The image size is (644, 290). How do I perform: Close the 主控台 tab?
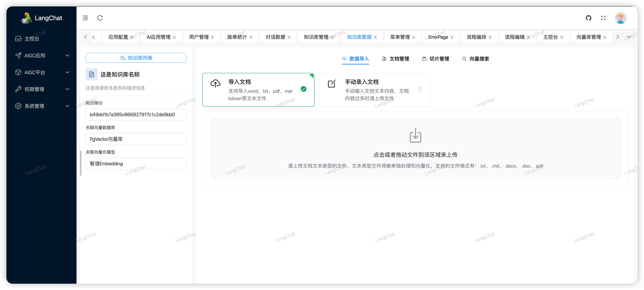562,38
